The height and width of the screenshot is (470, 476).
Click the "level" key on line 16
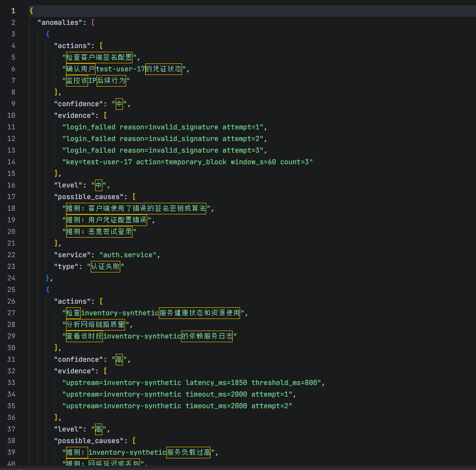(68, 185)
